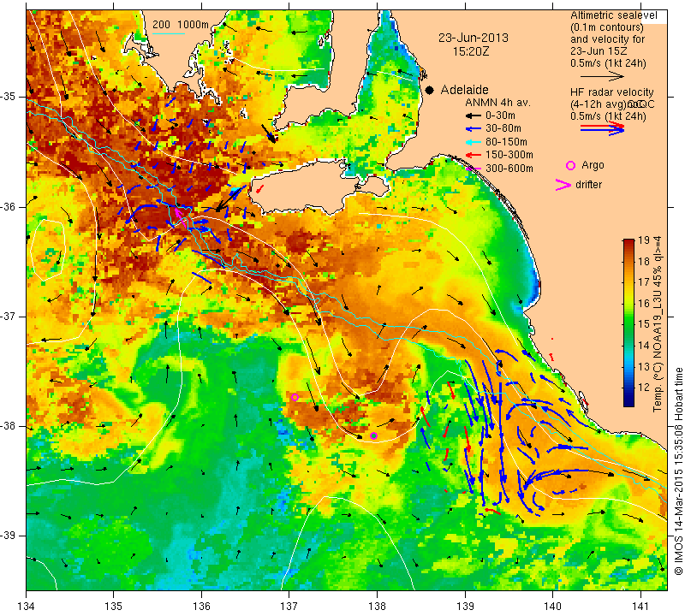Click the 150-300m depth legend label
The width and height of the screenshot is (685, 616).
tap(509, 155)
